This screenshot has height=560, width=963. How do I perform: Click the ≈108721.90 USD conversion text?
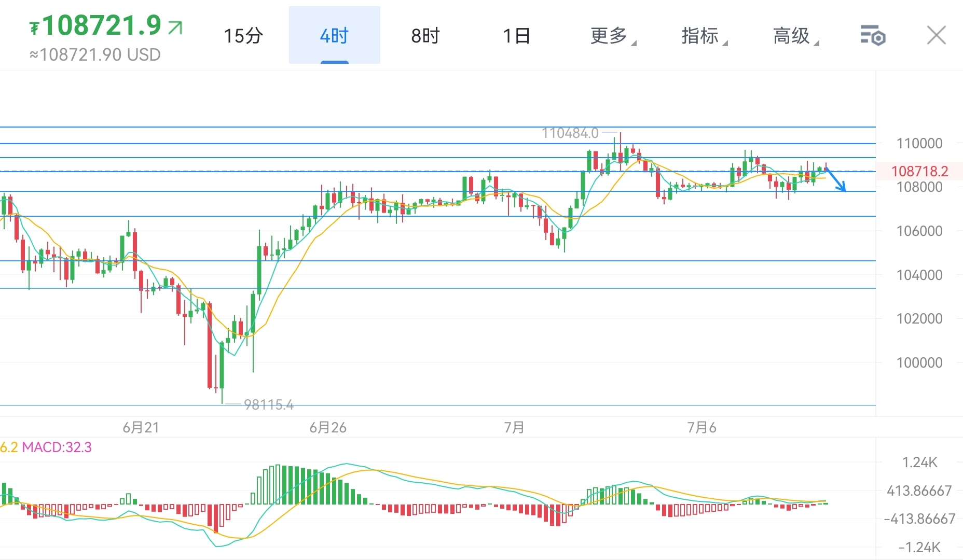tap(95, 54)
